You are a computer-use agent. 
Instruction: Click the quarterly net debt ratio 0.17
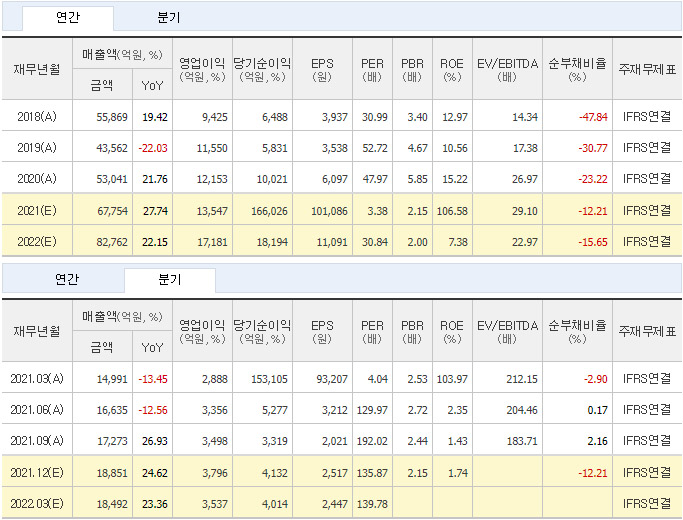click(598, 410)
